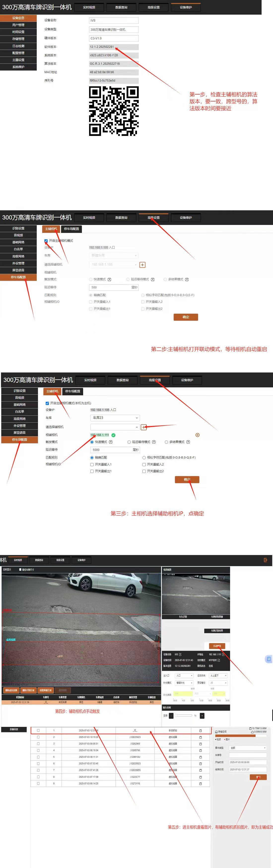Select the 多结果模式 radio in the 车库23 form

click(x=167, y=442)
